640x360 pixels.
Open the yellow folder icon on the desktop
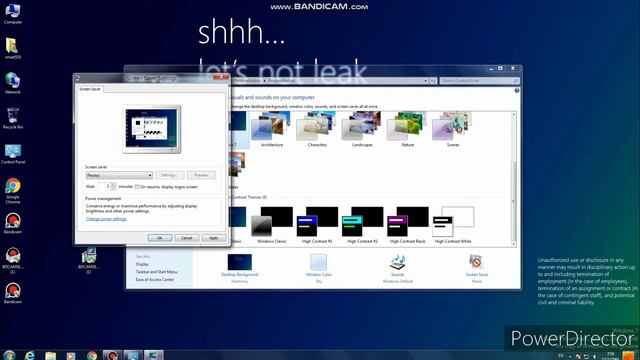[x=13, y=48]
